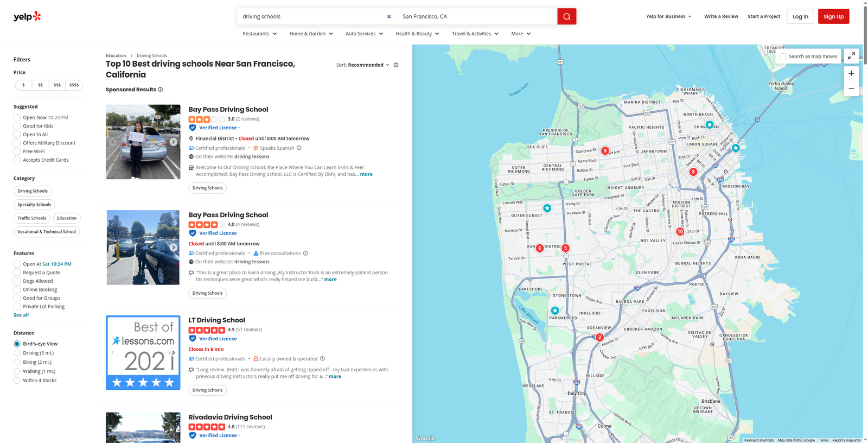
Task: Click map pin number 2
Action: [x=599, y=338]
